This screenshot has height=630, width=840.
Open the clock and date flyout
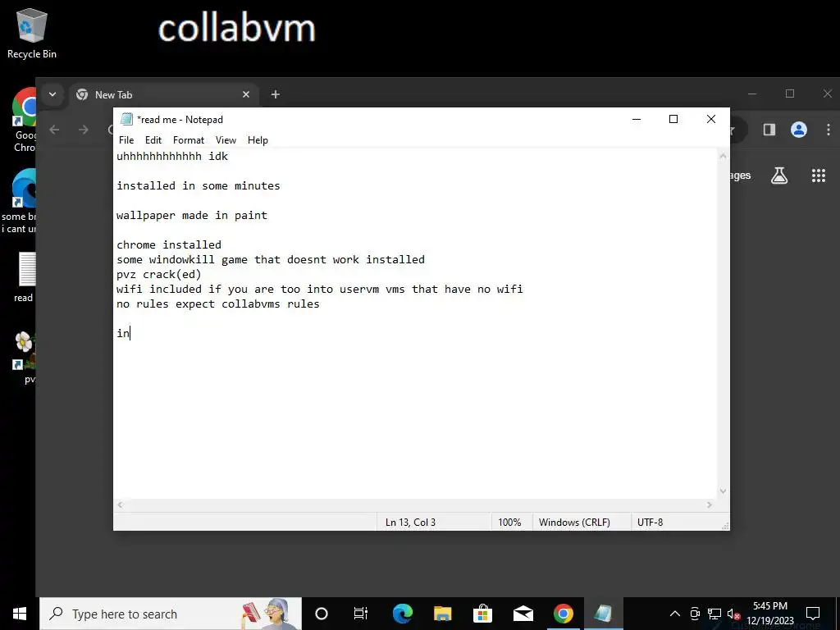tap(769, 614)
